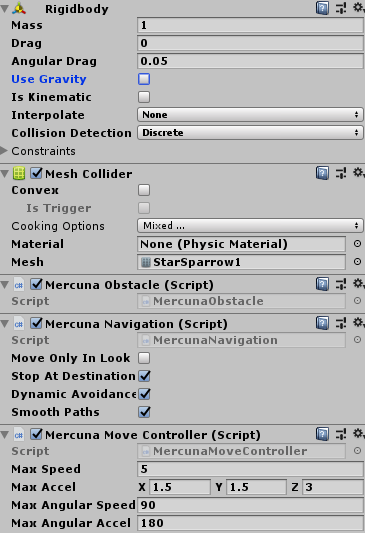The width and height of the screenshot is (365, 533).
Task: Enable the Use Gravity checkbox
Action: (x=144, y=79)
